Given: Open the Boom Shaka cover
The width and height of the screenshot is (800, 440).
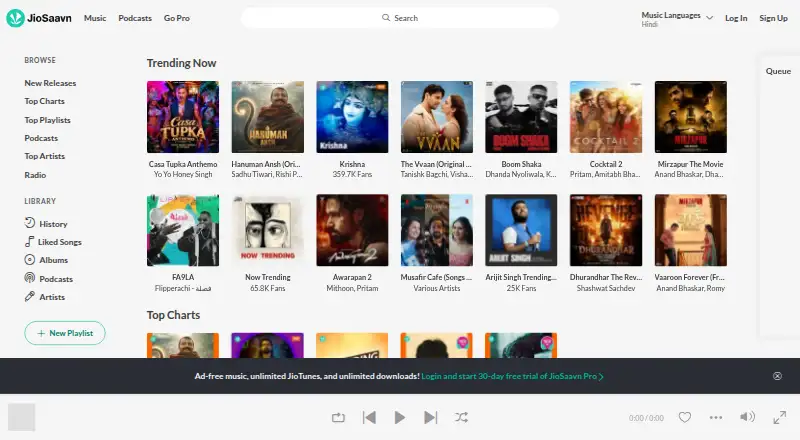Looking at the screenshot, I should click(x=521, y=117).
